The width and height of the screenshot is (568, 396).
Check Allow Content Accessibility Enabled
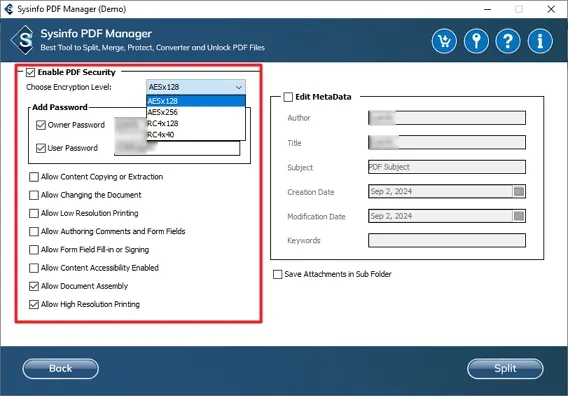(34, 268)
